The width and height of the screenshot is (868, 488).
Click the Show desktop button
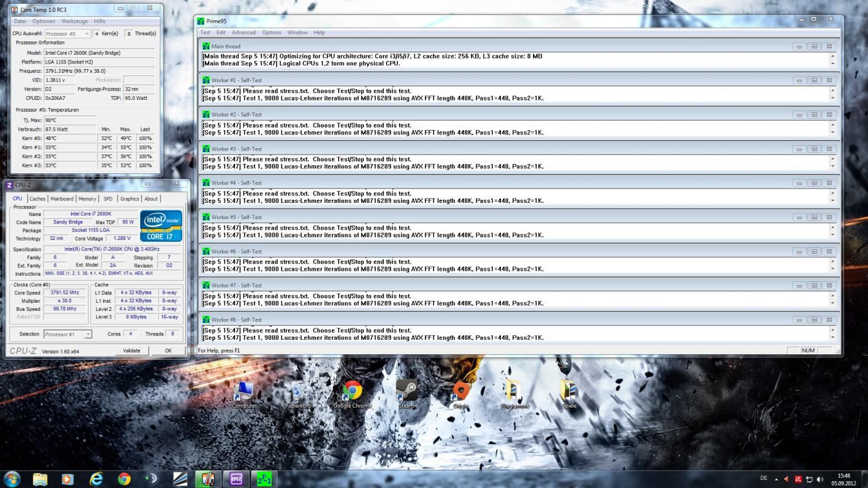tap(864, 479)
